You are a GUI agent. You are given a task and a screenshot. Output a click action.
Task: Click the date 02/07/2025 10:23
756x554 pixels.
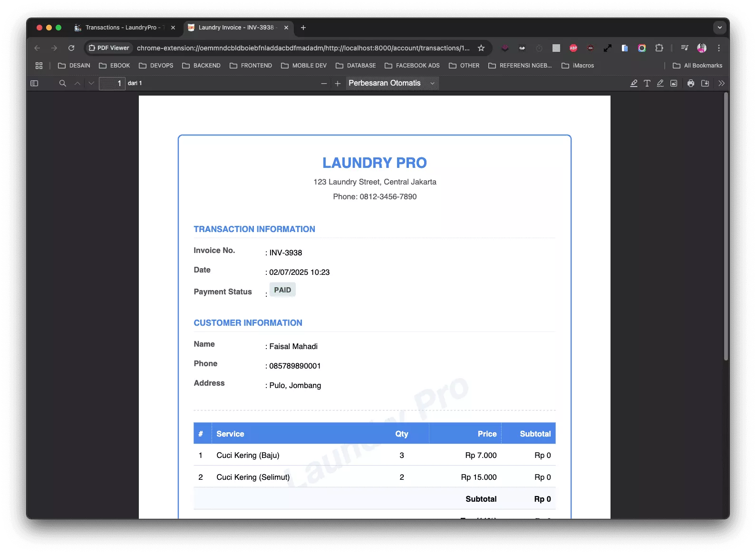coord(300,272)
